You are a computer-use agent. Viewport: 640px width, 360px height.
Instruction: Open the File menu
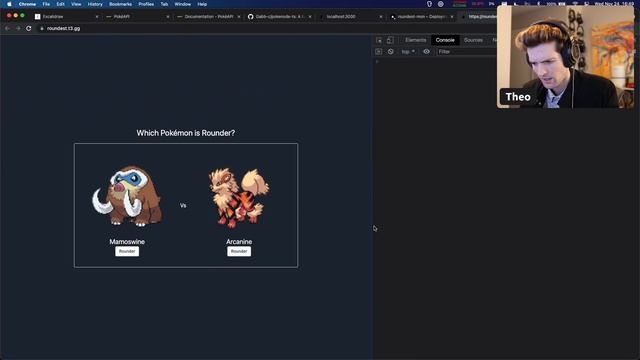click(x=46, y=4)
